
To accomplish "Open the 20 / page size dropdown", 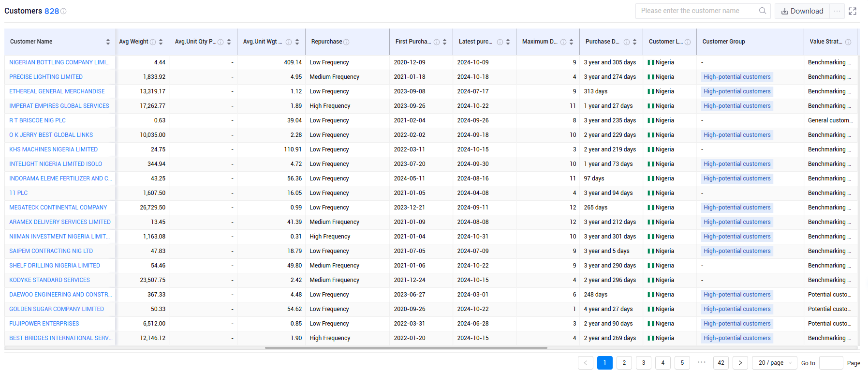I will 775,363.
